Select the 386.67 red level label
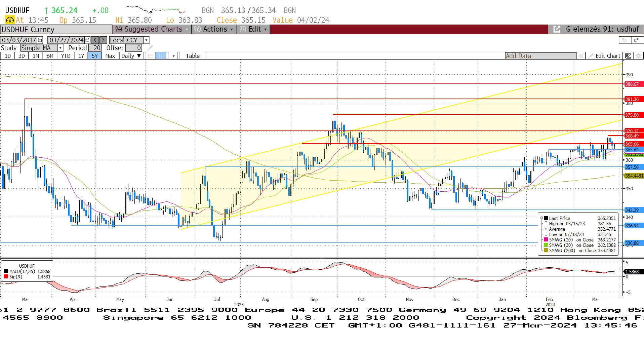Image resolution: width=644 pixels, height=344 pixels. coord(633,84)
